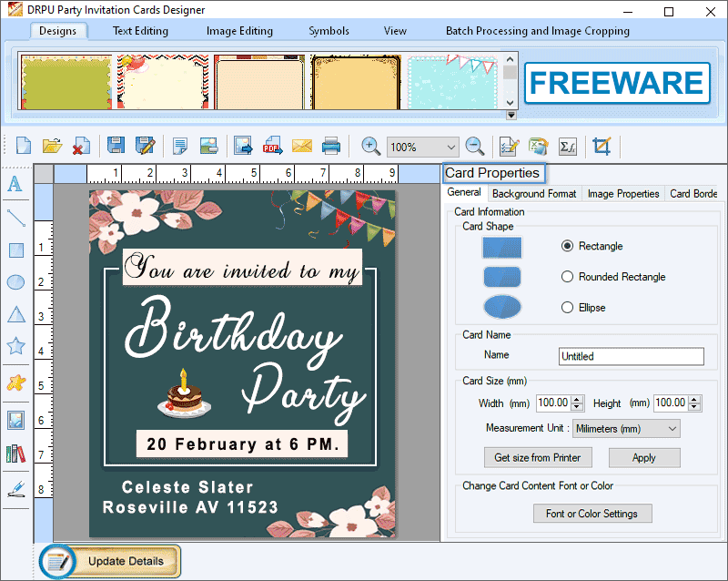
Task: Select the Rectangle card shape option
Action: click(x=568, y=246)
